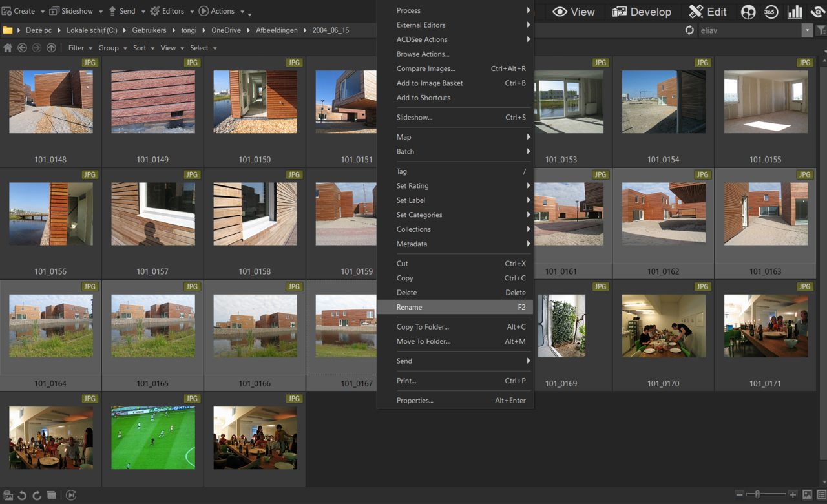This screenshot has height=504, width=827.
Task: Select thumbnail 101_0170
Action: (x=663, y=328)
